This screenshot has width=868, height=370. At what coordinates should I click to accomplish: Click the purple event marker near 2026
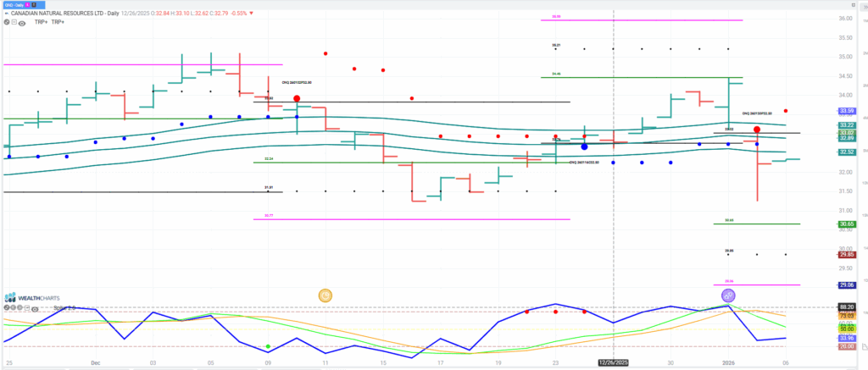(x=728, y=295)
